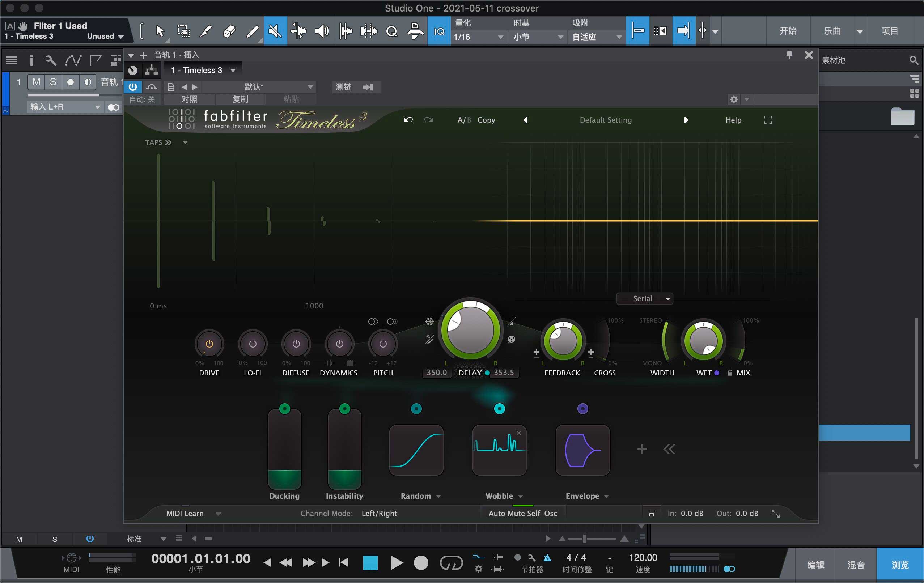Open the 乐曲 song page

point(832,31)
